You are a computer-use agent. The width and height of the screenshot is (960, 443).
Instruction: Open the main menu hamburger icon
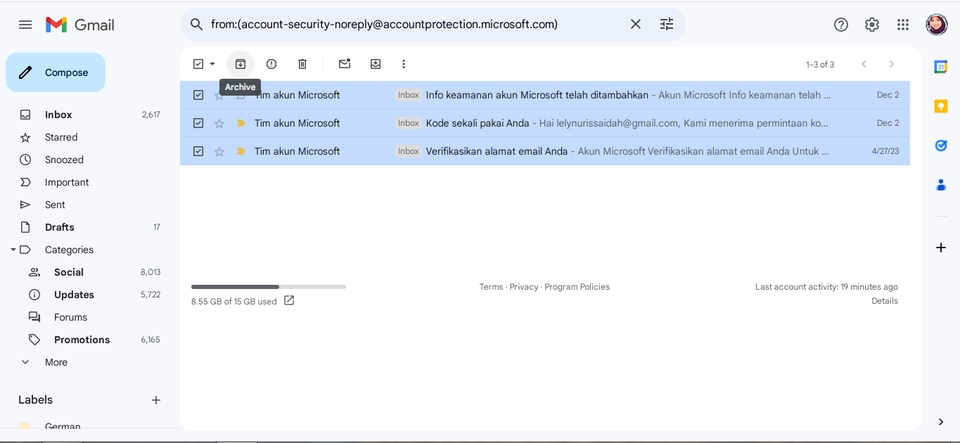pyautogui.click(x=25, y=24)
